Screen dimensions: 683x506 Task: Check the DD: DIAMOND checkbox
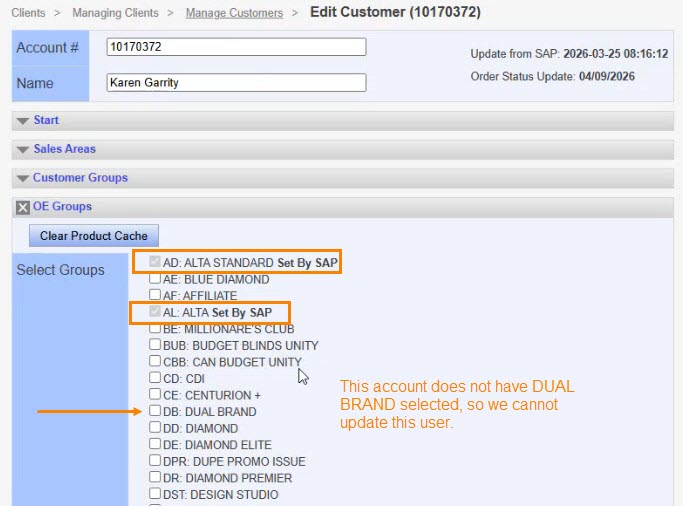[155, 428]
